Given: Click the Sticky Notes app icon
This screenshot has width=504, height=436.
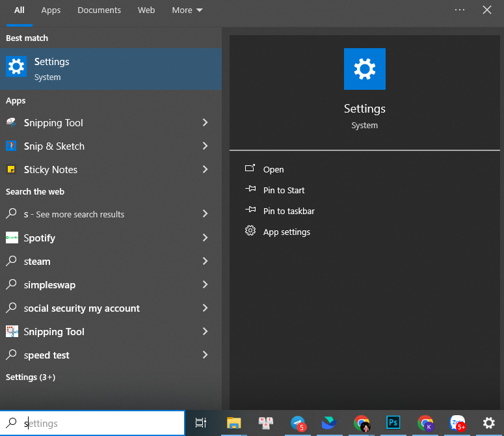Looking at the screenshot, I should coord(11,170).
